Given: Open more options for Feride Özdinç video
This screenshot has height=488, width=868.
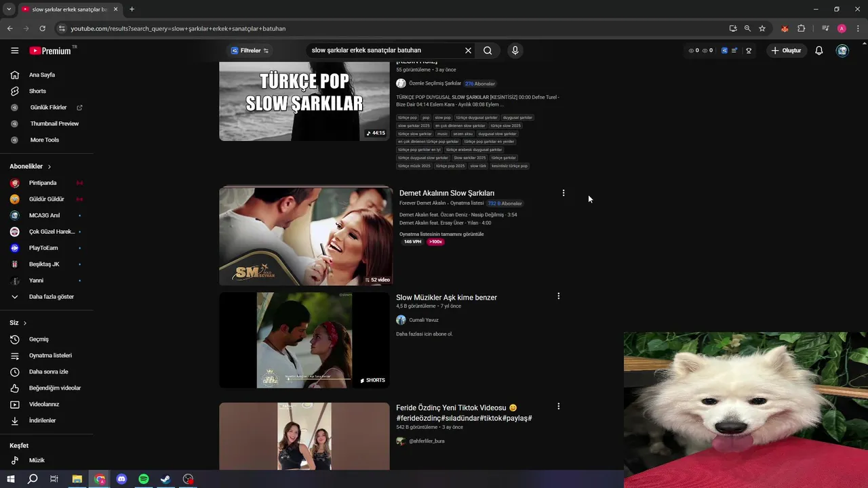Looking at the screenshot, I should point(558,407).
